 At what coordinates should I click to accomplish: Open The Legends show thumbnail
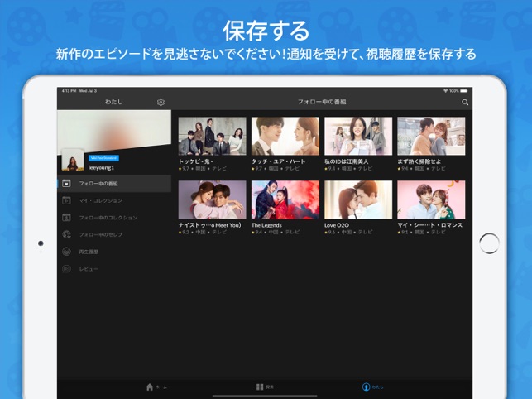[x=285, y=199]
